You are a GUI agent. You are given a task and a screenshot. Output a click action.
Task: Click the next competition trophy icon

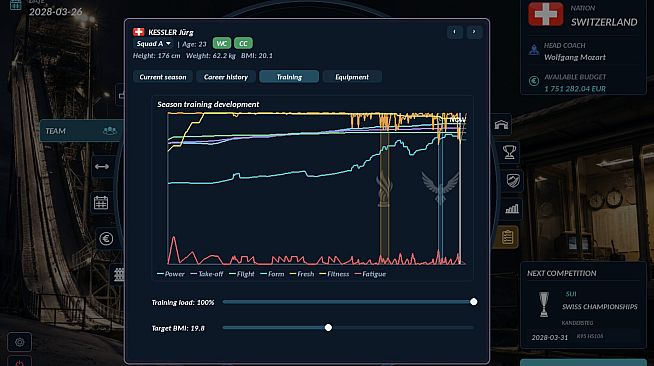click(x=543, y=304)
